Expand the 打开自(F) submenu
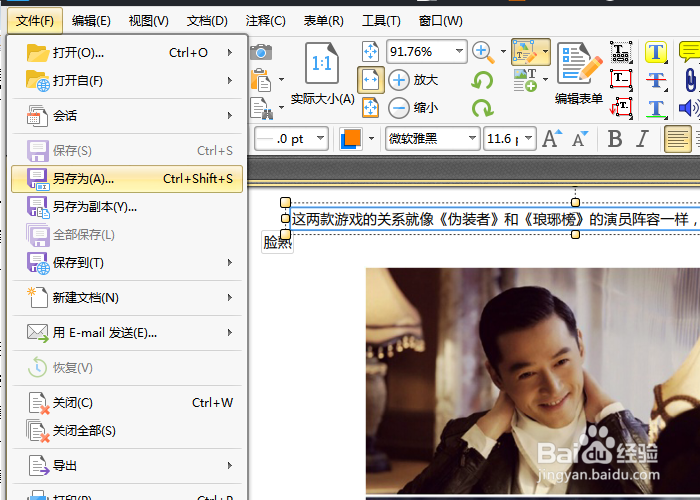This screenshot has width=700, height=500. 127,81
